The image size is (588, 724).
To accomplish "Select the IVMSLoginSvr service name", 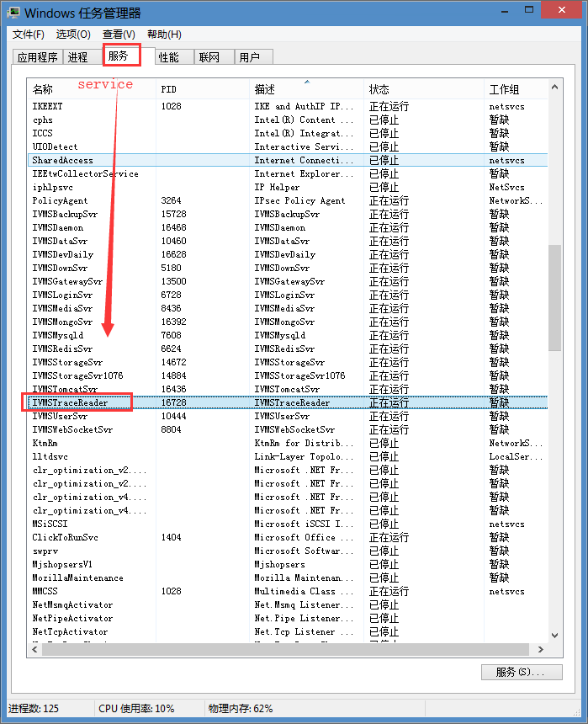I will (x=62, y=295).
